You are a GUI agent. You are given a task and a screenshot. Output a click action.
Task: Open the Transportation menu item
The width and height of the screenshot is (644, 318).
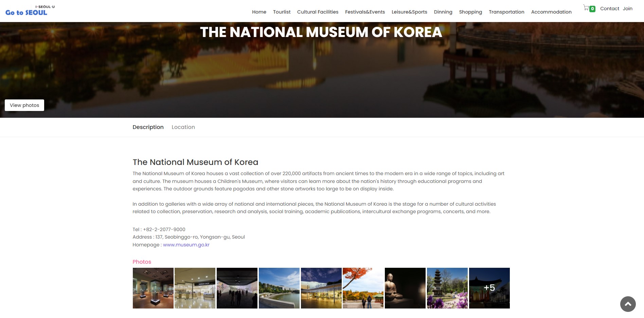click(506, 12)
